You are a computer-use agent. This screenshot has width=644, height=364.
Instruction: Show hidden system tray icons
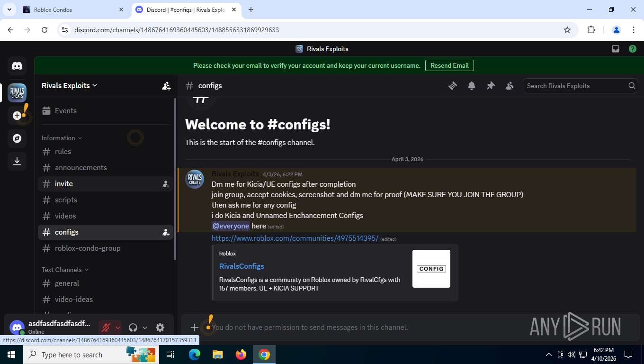click(549, 355)
